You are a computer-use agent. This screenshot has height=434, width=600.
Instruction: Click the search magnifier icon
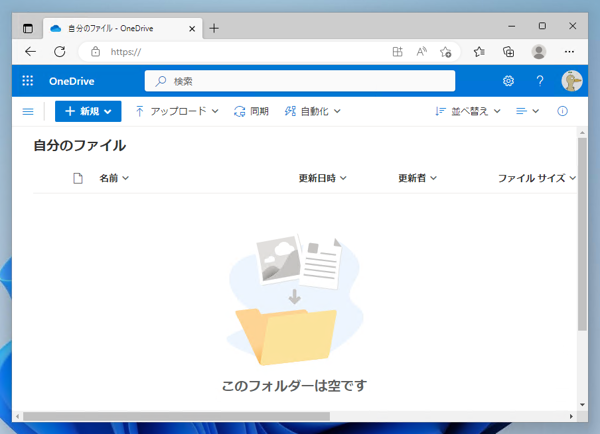(x=160, y=81)
